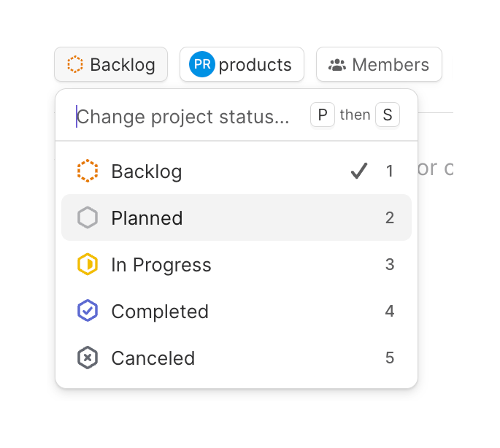Click the orange status icon in the Backlog button
Viewport: 500px width, 448px height.
pos(74,65)
